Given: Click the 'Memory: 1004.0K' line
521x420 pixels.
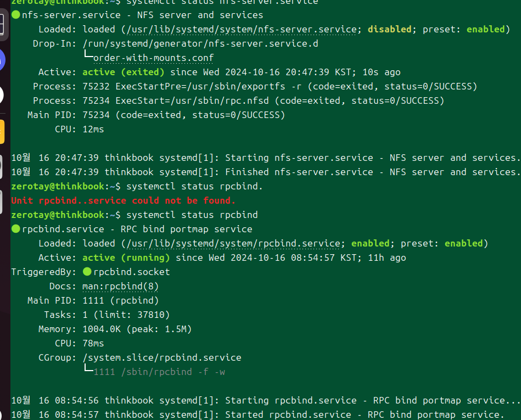Looking at the screenshot, I should [115, 329].
